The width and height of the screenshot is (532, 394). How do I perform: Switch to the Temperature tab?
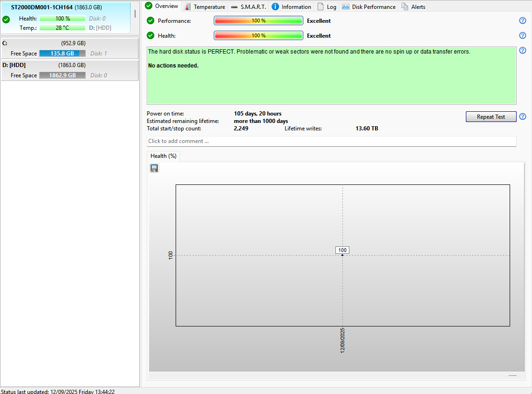pyautogui.click(x=205, y=7)
